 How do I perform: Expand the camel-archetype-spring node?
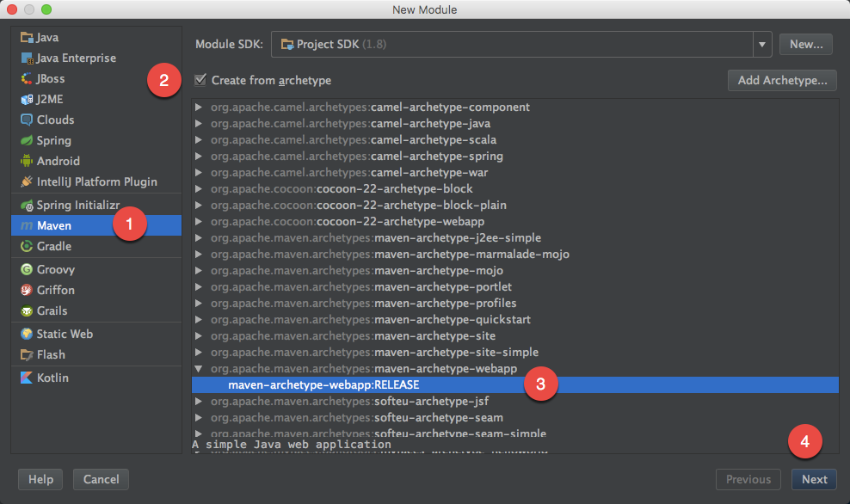(x=199, y=156)
